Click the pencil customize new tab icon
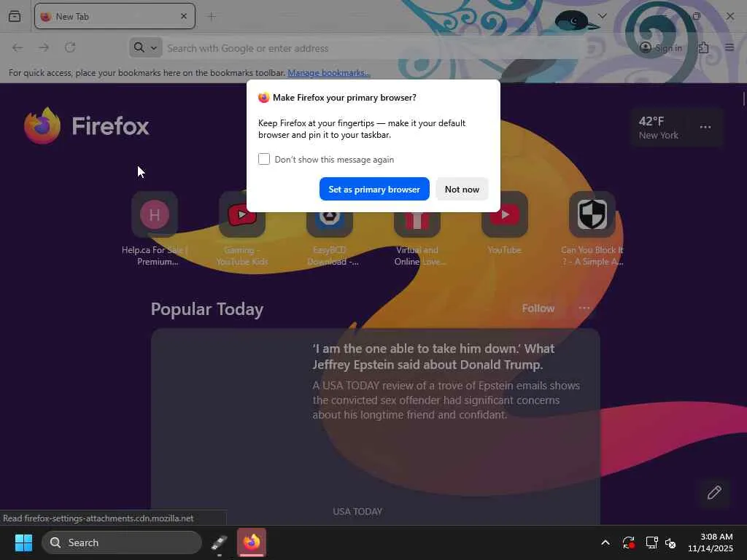 point(714,492)
